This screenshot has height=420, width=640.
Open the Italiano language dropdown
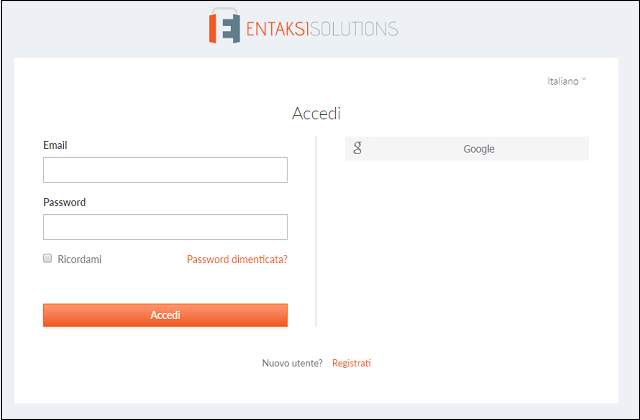[x=563, y=81]
